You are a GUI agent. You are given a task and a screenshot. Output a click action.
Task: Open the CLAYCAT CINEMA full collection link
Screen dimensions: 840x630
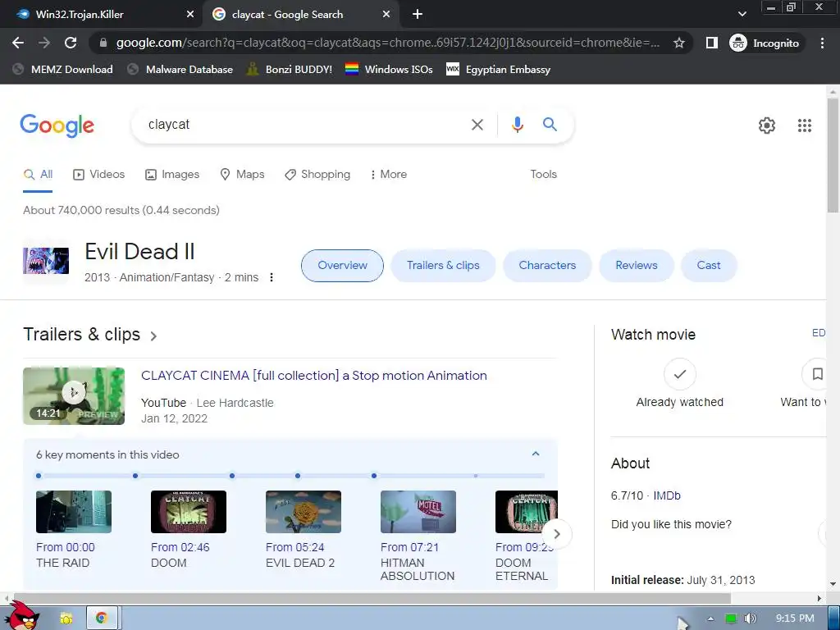(314, 376)
